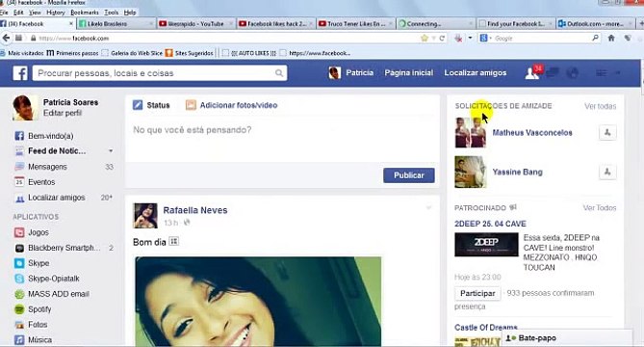The width and height of the screenshot is (644, 347).
Task: Click Ver todas friend requests link
Action: [600, 106]
